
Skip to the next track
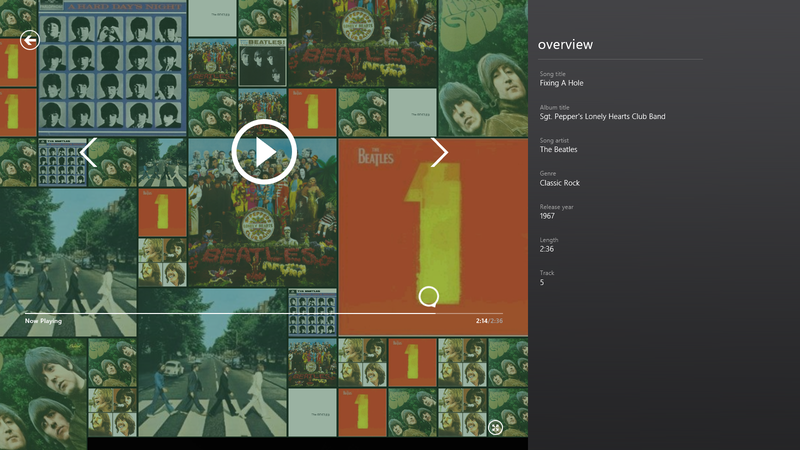click(x=439, y=152)
